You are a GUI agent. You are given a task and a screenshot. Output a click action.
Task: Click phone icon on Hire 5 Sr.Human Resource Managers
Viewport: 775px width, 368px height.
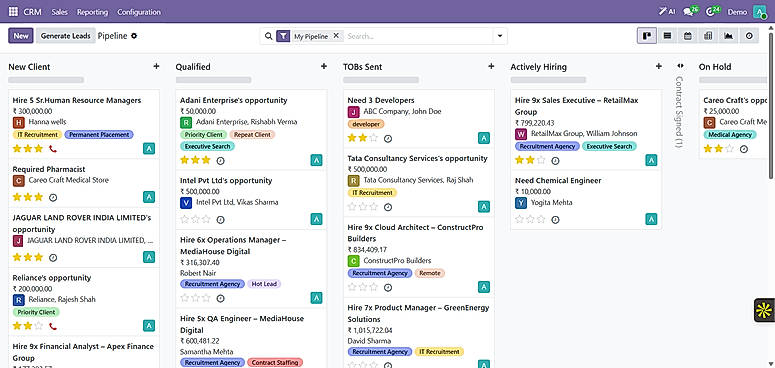53,148
